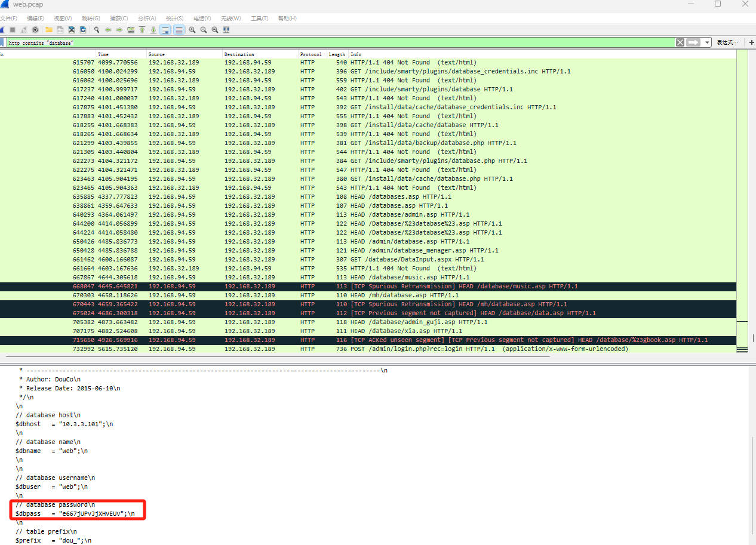Open the 统计(S) menu
Image resolution: width=756 pixels, height=545 pixels.
(174, 19)
